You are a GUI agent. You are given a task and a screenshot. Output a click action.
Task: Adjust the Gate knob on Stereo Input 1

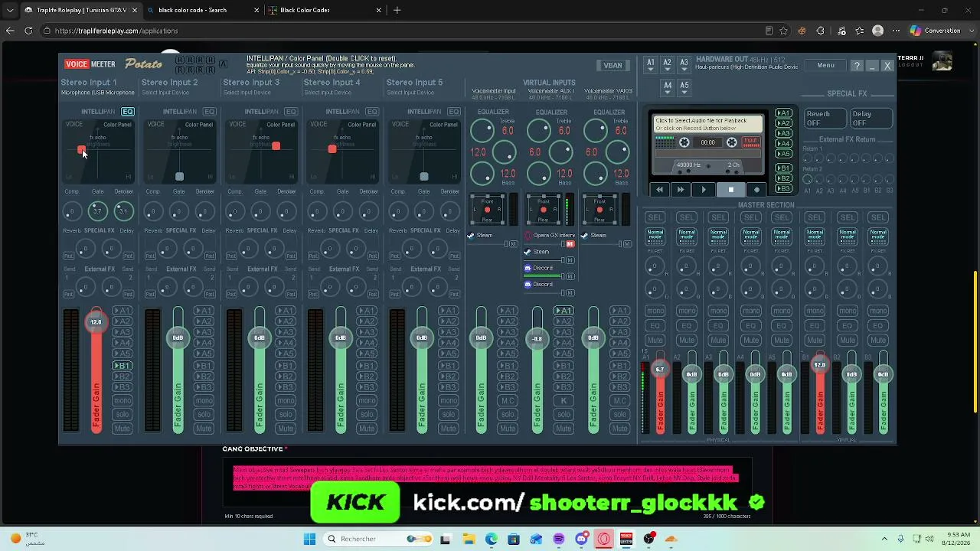[97, 211]
